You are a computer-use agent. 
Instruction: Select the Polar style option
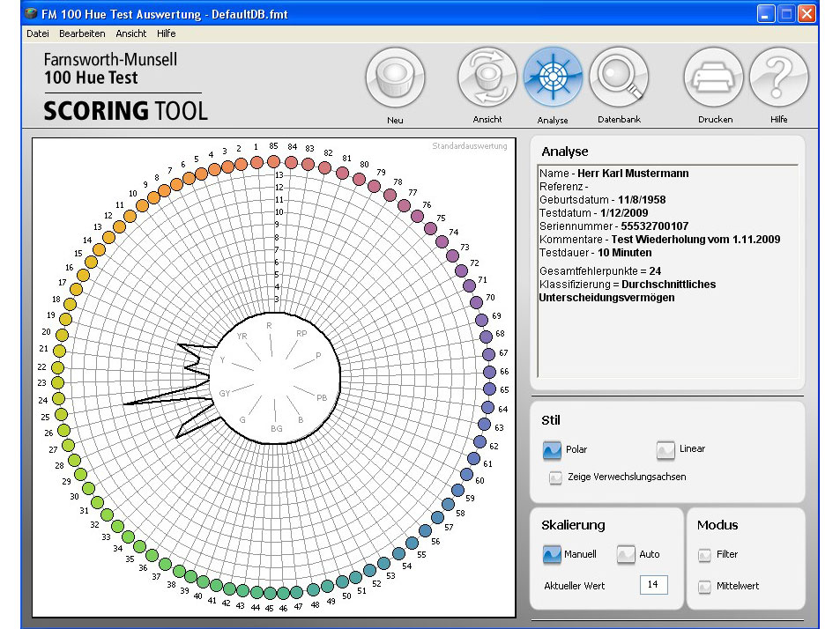click(x=552, y=449)
